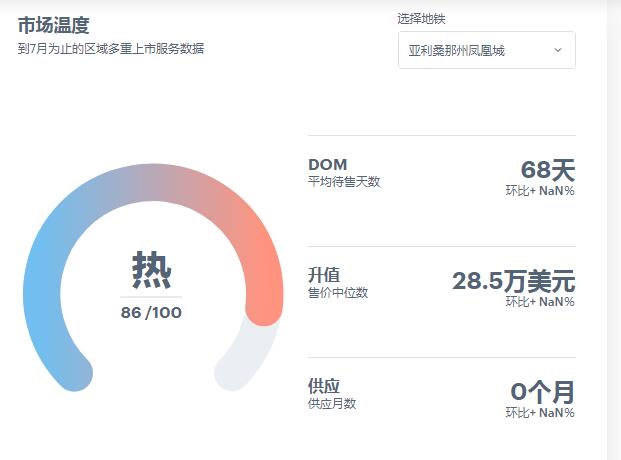This screenshot has height=460, width=621.
Task: Click the 选择地铁 label
Action: 424,18
